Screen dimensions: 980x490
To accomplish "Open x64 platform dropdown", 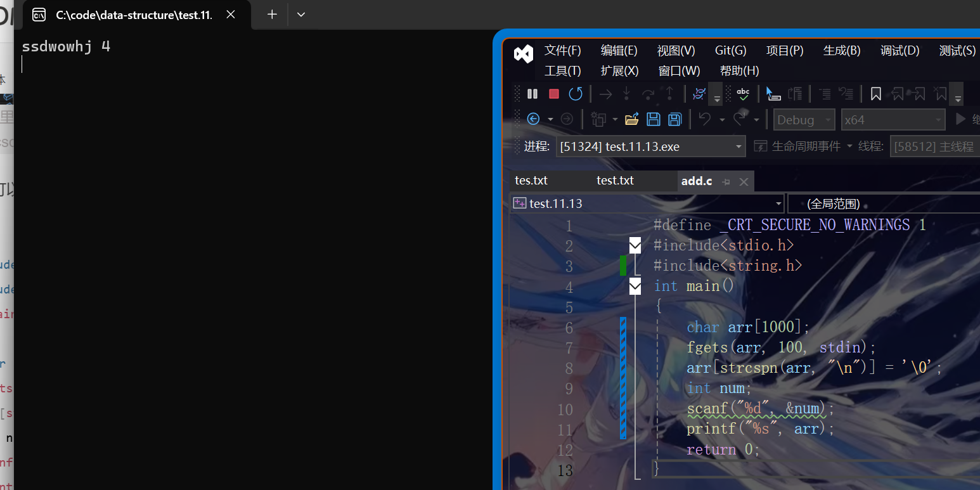I will point(893,119).
